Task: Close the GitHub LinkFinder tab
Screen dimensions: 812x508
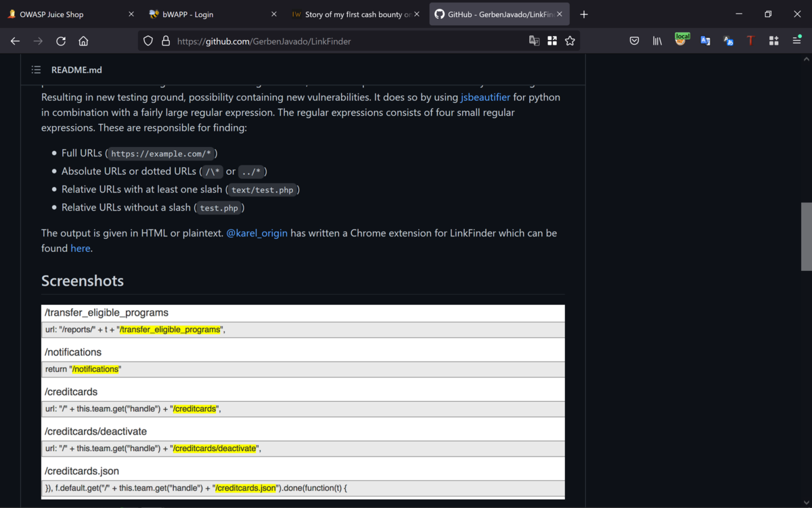Action: [x=560, y=14]
